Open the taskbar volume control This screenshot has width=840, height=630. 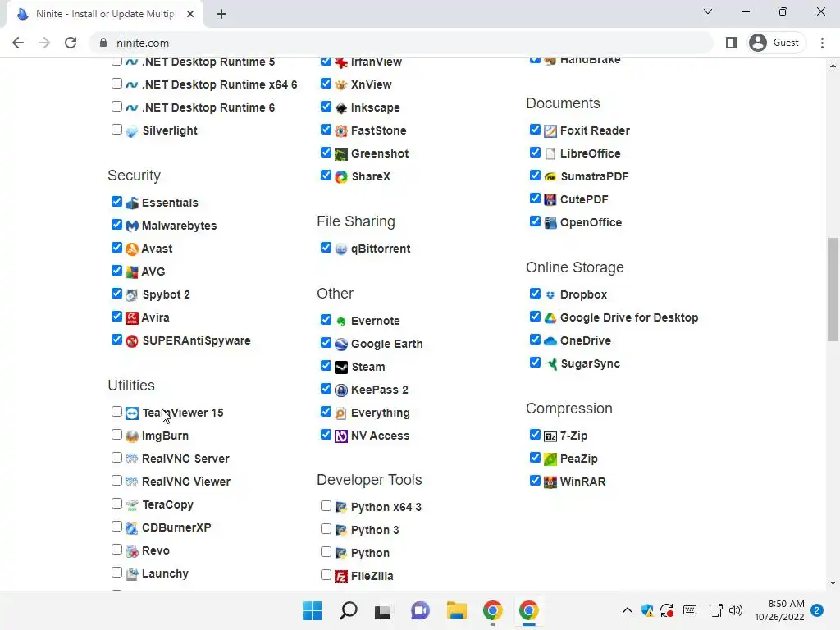pyautogui.click(x=736, y=610)
